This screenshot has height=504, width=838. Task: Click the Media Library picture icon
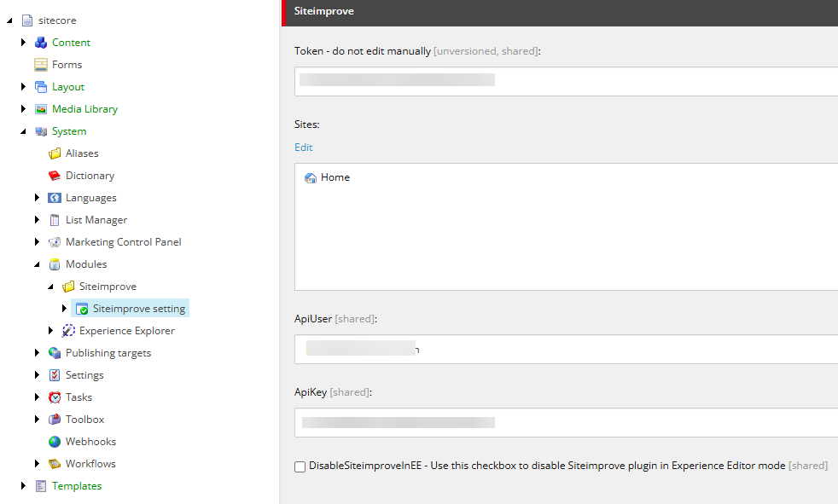pos(41,109)
